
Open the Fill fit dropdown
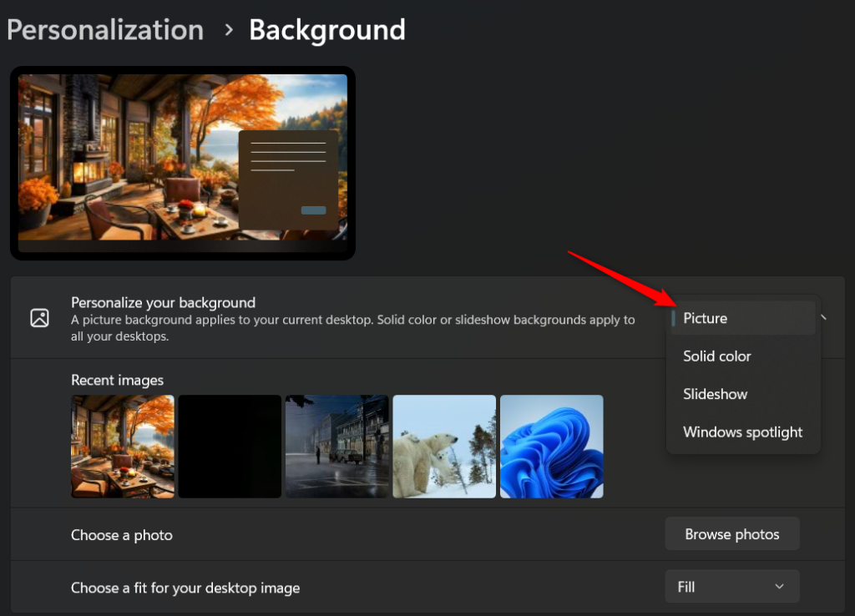[732, 587]
